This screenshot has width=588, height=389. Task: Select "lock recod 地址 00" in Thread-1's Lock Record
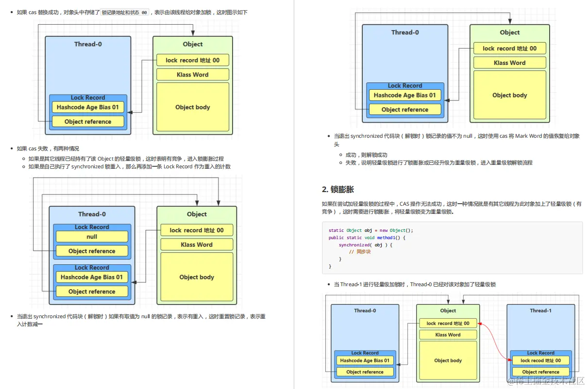click(541, 360)
